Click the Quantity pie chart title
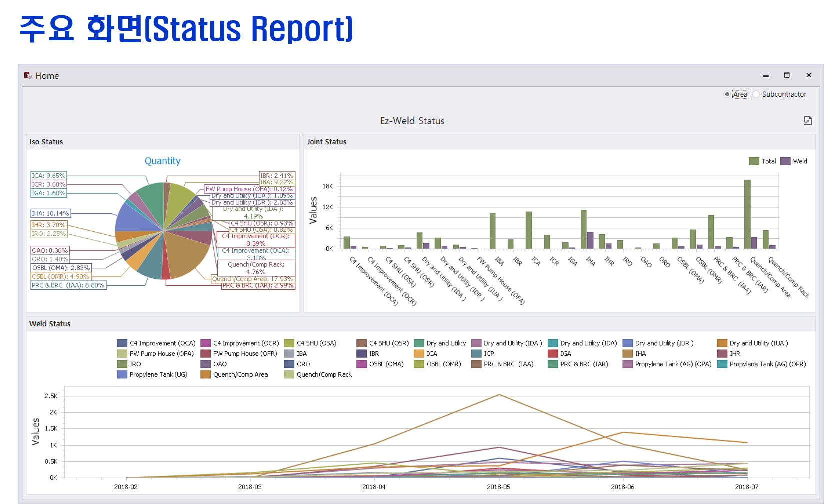Image resolution: width=824 pixels, height=504 pixels. 162,161
